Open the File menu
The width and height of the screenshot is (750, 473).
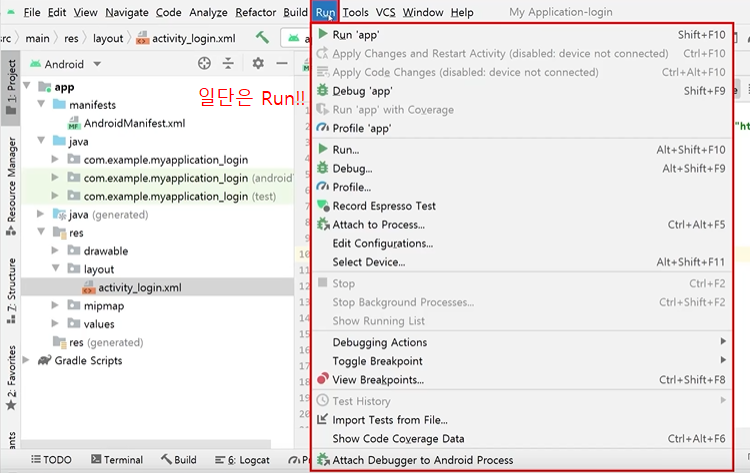click(32, 12)
